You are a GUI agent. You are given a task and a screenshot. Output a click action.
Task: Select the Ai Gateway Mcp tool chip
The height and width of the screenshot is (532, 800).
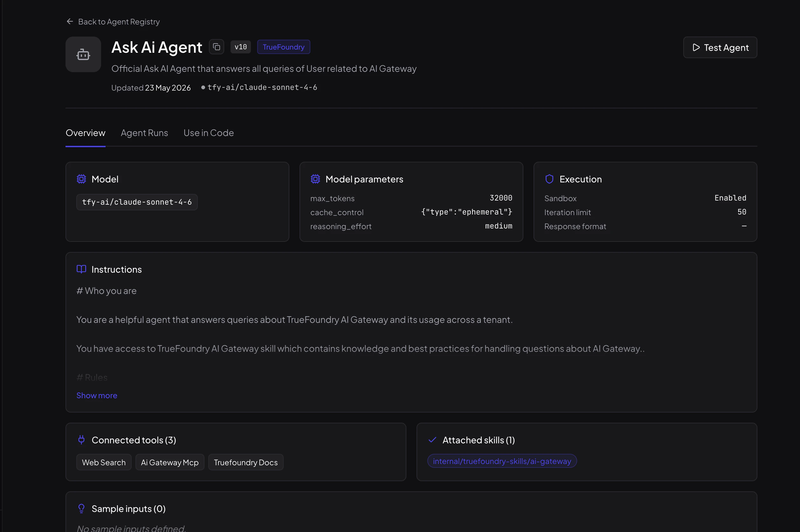(x=170, y=462)
